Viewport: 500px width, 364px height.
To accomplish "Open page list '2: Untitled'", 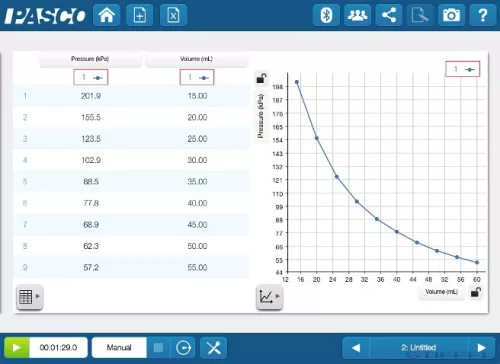I will [419, 348].
